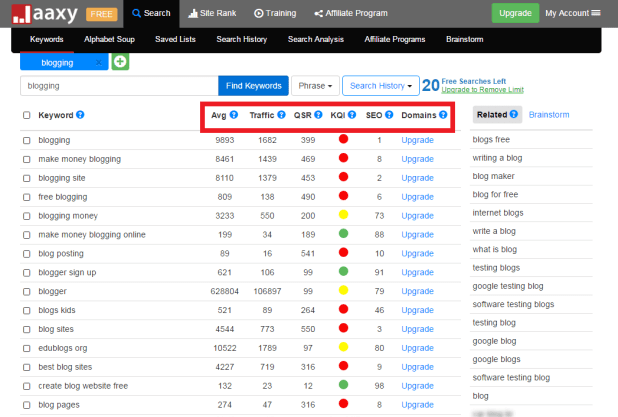Viewport: 618px width, 417px height.
Task: Check the box for blogging money
Action: (26, 216)
